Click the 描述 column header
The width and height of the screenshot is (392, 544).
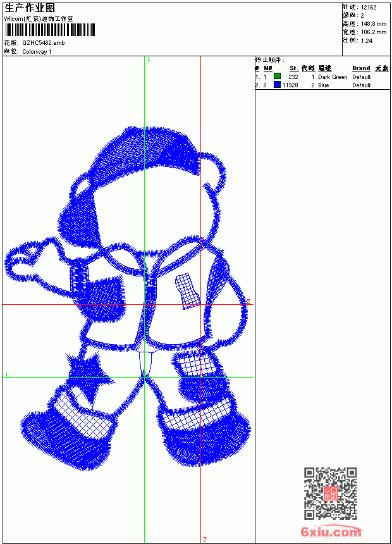[x=325, y=68]
